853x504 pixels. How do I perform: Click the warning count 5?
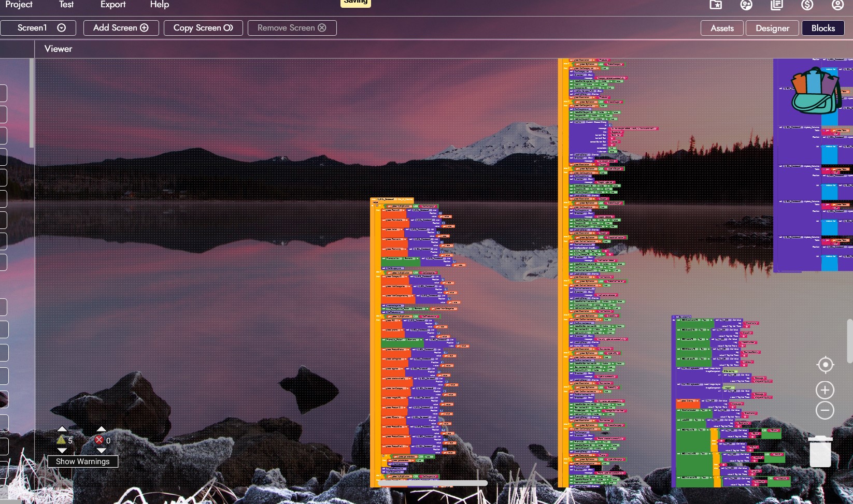pos(70,441)
